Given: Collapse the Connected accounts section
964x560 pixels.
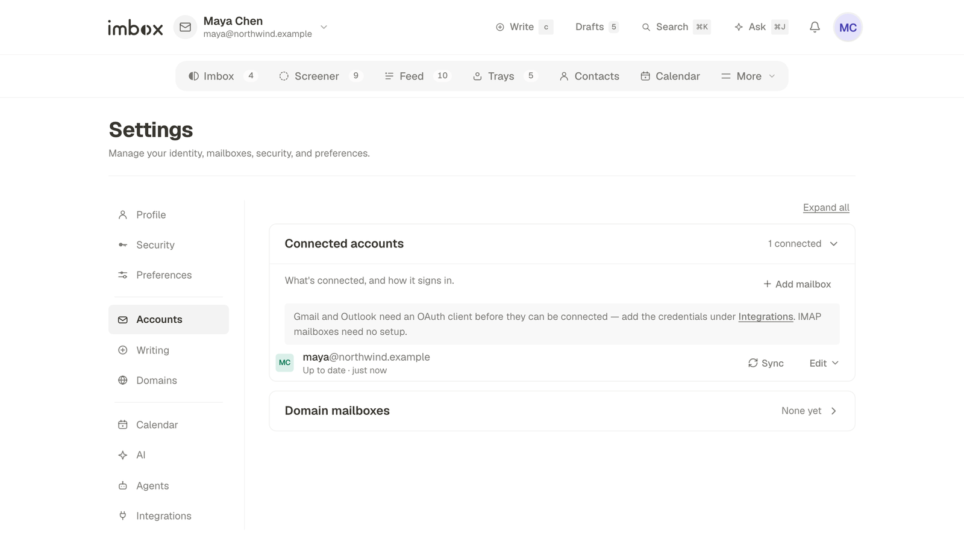Looking at the screenshot, I should point(562,244).
